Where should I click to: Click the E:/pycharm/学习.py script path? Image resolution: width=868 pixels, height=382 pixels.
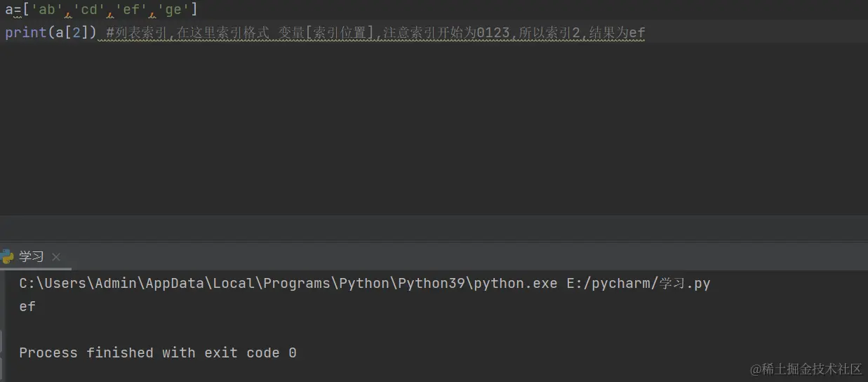coord(639,284)
